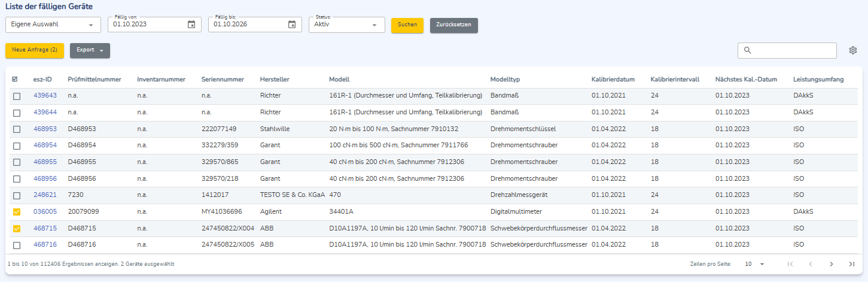Screen dimensions: 868x282
Task: Sort by the 'Hersteller' column header
Action: tap(276, 79)
